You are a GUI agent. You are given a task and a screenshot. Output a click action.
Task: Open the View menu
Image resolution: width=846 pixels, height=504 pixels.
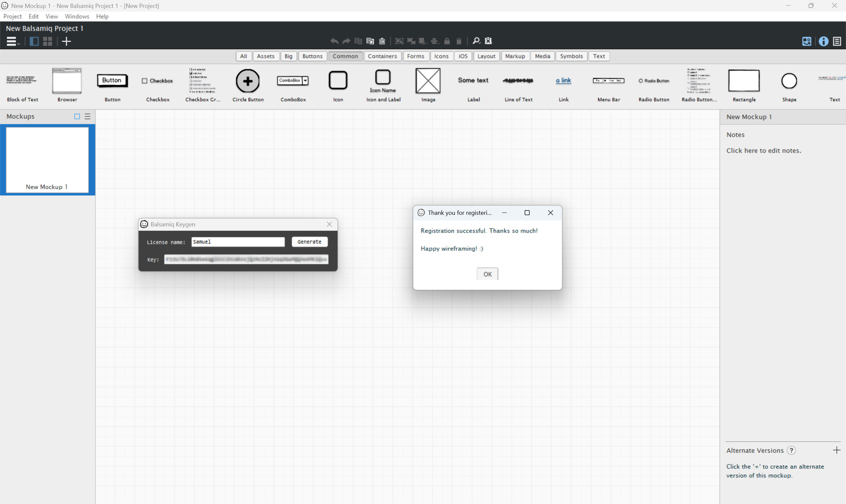click(52, 16)
